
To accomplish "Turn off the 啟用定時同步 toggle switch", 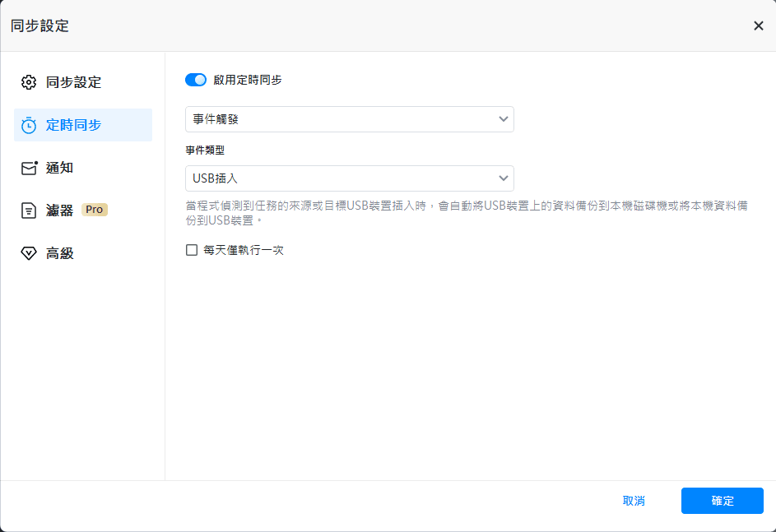I will 196,80.
